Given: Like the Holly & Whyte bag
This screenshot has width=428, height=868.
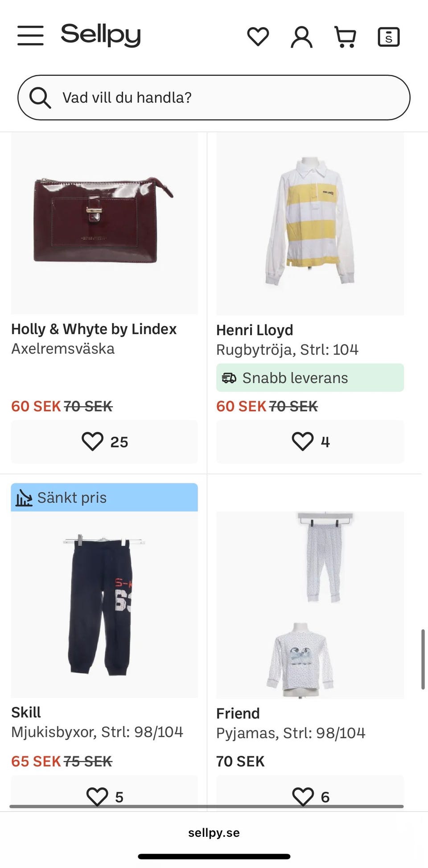Looking at the screenshot, I should [104, 442].
